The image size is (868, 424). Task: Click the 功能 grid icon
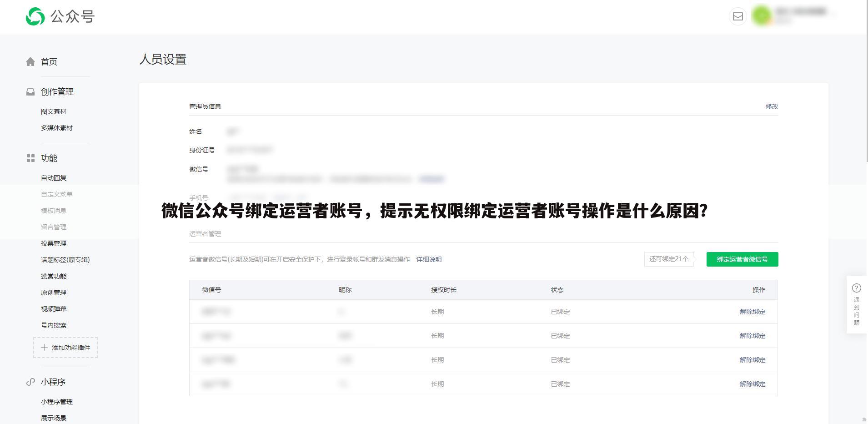[30, 158]
